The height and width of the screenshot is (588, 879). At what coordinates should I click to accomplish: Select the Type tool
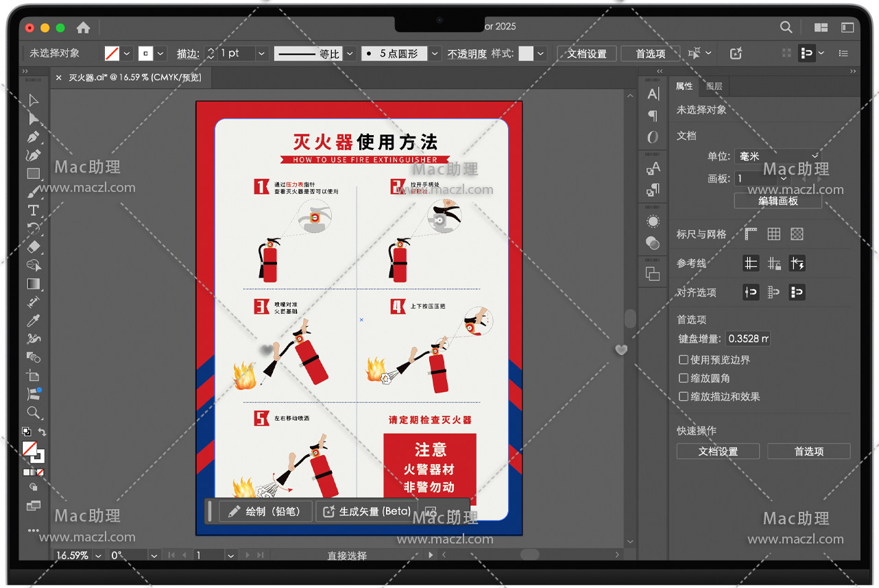point(33,210)
